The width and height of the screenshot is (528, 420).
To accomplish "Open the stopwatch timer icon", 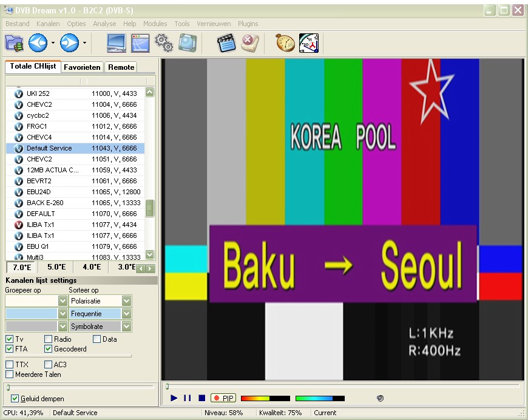I will (285, 43).
